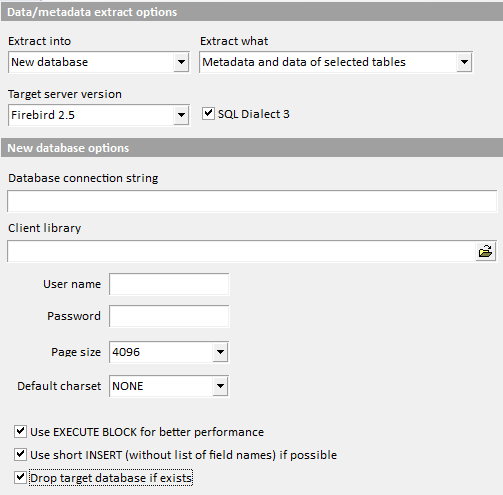Focus the Client library text field
The image size is (503, 495).
(x=241, y=251)
